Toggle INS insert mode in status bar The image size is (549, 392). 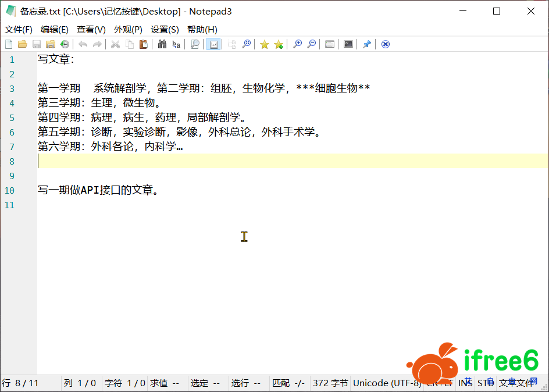coord(465,383)
